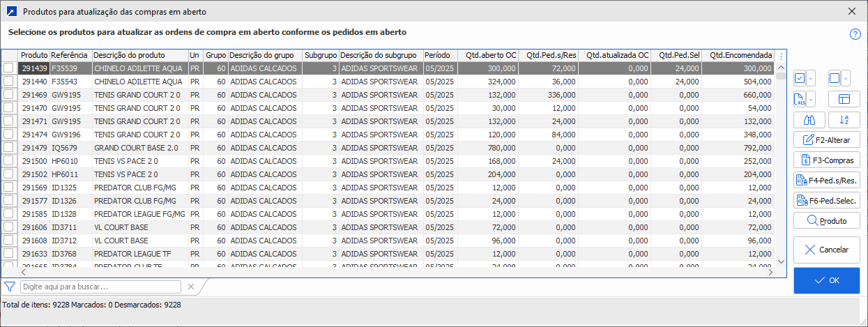Click the horizontal scrollbar left arrow
This screenshot has height=327, width=868.
[x=23, y=273]
